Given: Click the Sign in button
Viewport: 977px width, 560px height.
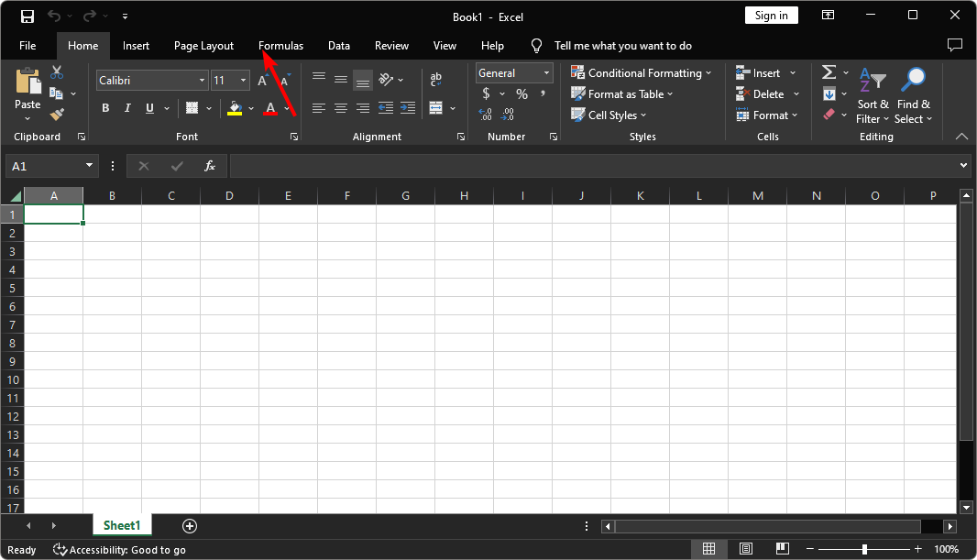Looking at the screenshot, I should click(772, 16).
